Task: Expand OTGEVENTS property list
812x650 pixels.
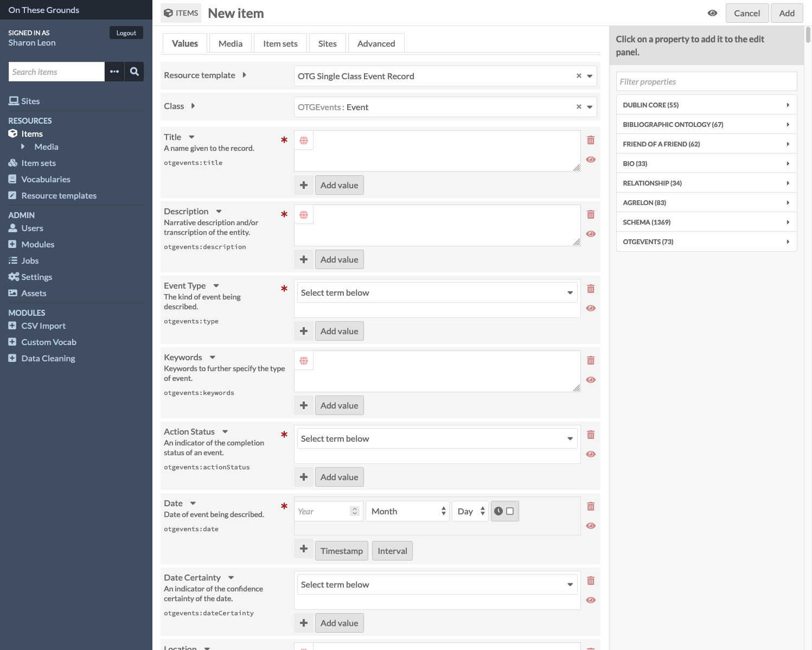Action: click(707, 241)
